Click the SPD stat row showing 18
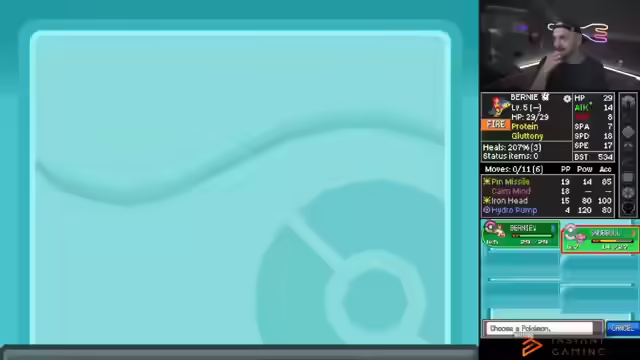 pyautogui.click(x=593, y=136)
